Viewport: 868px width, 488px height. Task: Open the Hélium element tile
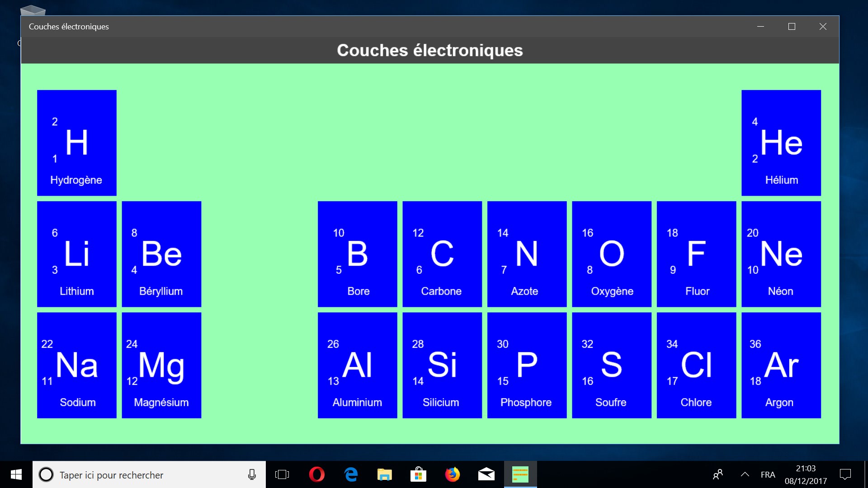click(781, 143)
